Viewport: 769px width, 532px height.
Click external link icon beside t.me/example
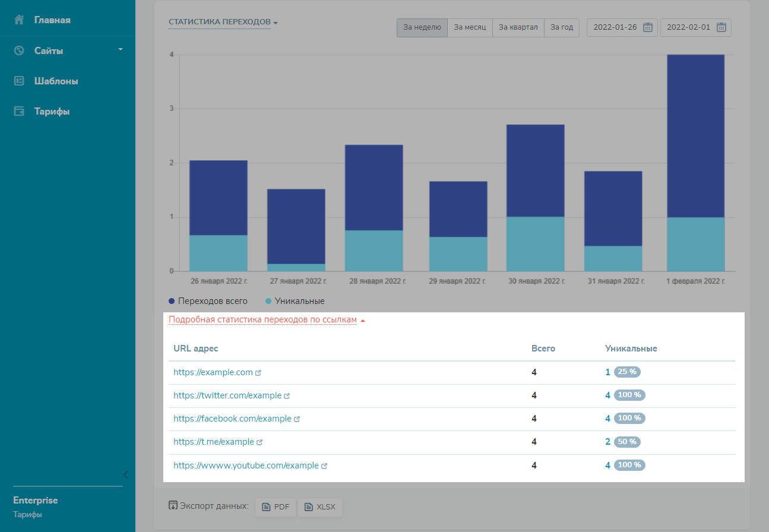point(260,442)
